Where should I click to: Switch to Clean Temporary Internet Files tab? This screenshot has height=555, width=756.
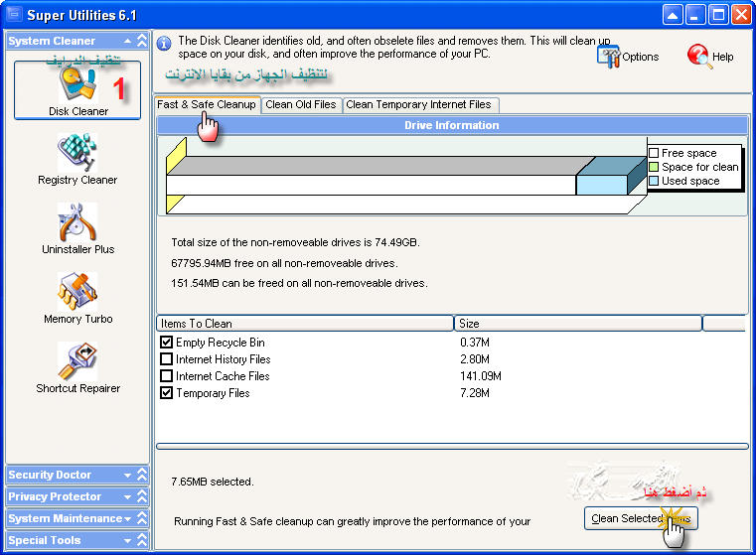click(x=419, y=104)
